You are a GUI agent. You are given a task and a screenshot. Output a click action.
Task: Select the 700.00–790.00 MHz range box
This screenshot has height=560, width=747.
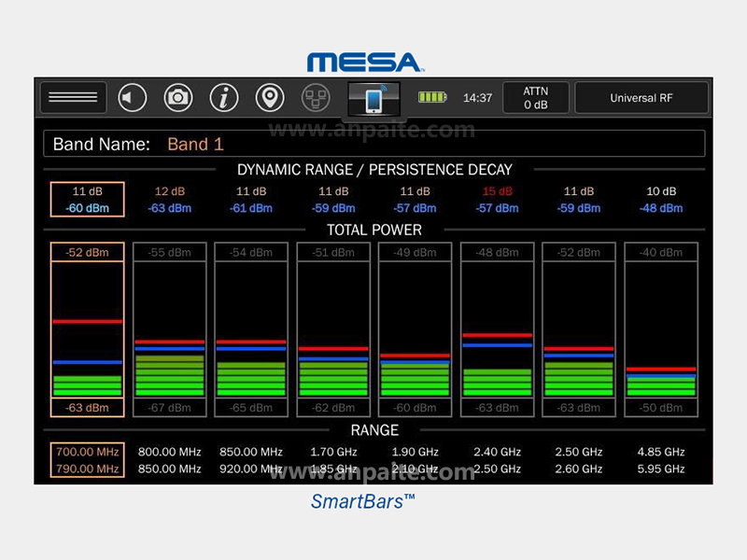87,460
